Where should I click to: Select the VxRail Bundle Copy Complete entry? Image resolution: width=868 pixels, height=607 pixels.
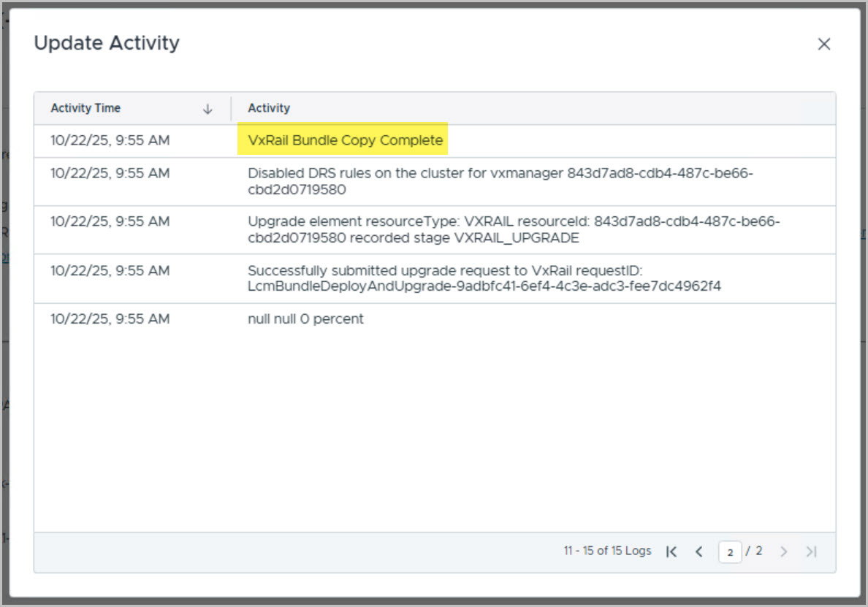(345, 140)
